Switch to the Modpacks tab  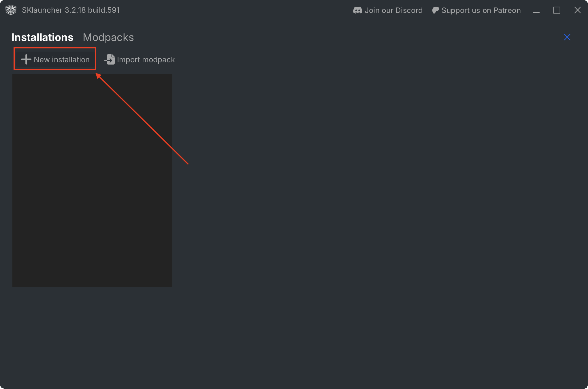108,37
